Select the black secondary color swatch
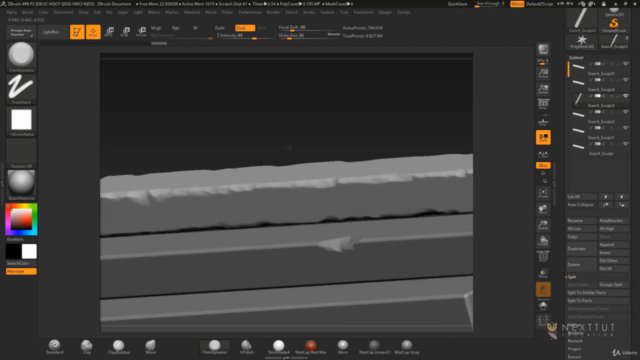The image size is (640, 360). coord(13,251)
